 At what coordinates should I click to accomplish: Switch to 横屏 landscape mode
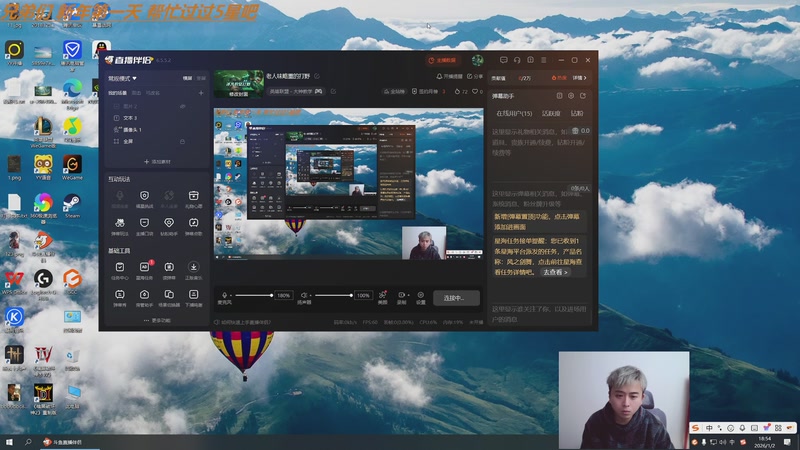click(187, 79)
